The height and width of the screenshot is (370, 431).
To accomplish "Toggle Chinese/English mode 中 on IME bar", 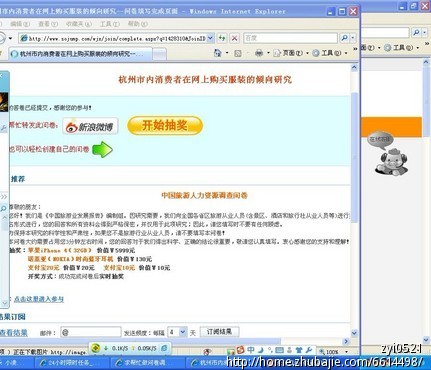I will pos(251,350).
